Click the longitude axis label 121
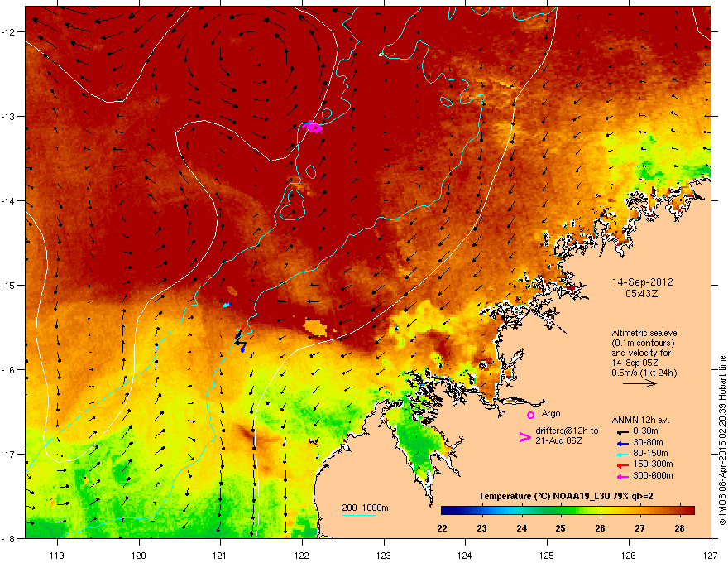The height and width of the screenshot is (563, 728). click(220, 555)
